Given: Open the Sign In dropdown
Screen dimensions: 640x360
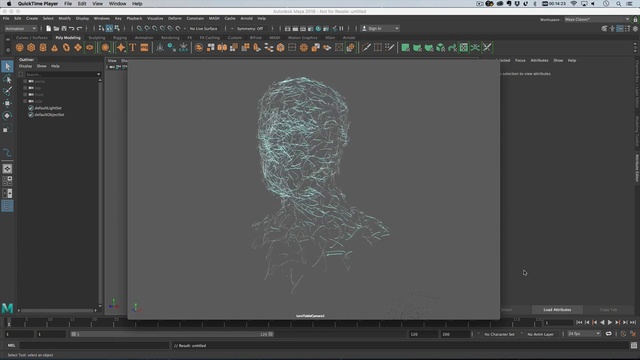Looking at the screenshot, I should tap(380, 29).
